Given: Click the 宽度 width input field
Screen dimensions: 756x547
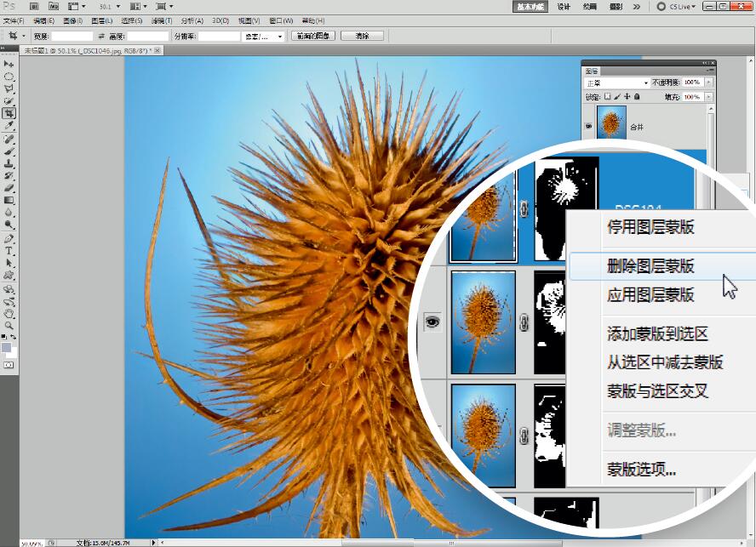Looking at the screenshot, I should click(x=72, y=37).
